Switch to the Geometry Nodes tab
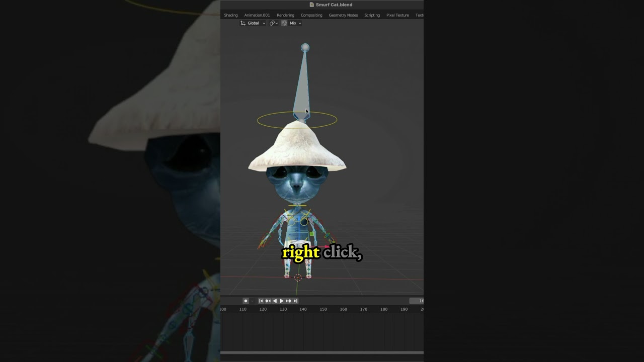The image size is (644, 362). pos(343,15)
